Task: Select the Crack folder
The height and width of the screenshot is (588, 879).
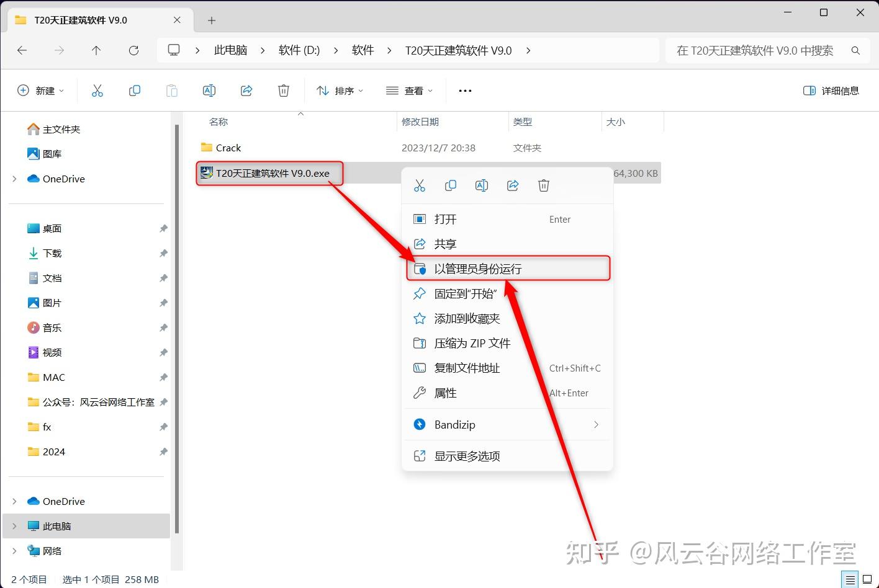Action: pyautogui.click(x=221, y=148)
